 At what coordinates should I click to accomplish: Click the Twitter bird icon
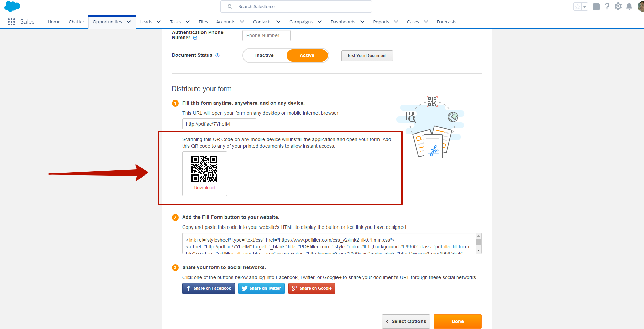point(245,288)
